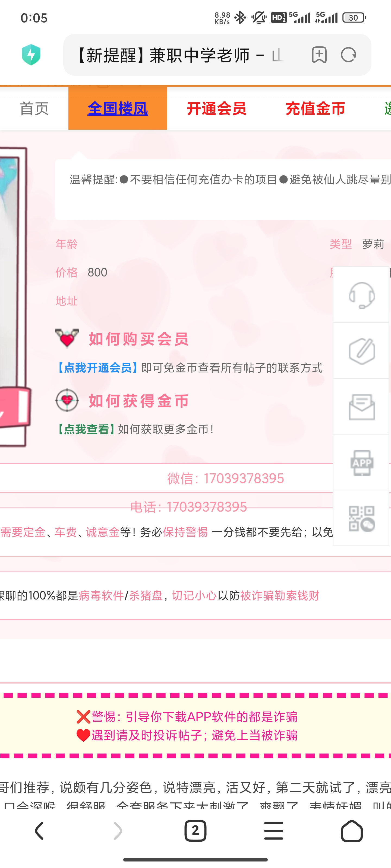Reload the page using refresh icon
Viewport: 391px width, 868px height.
pos(348,55)
